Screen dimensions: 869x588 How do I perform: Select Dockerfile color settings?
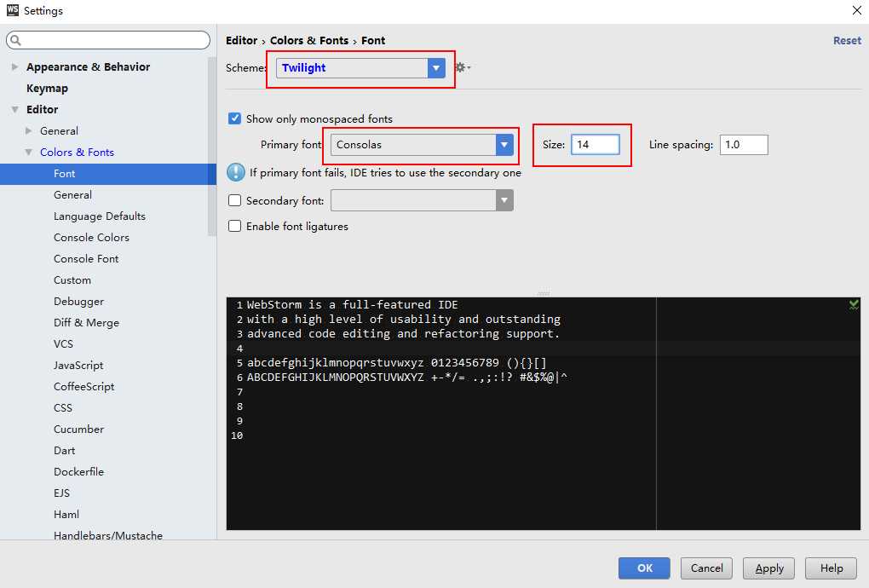point(78,471)
